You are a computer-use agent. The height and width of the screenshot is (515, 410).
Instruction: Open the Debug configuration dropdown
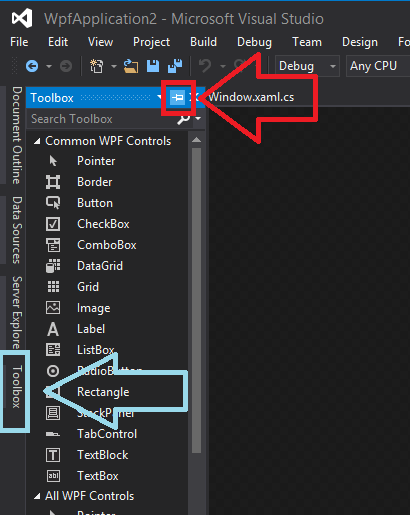[x=307, y=66]
